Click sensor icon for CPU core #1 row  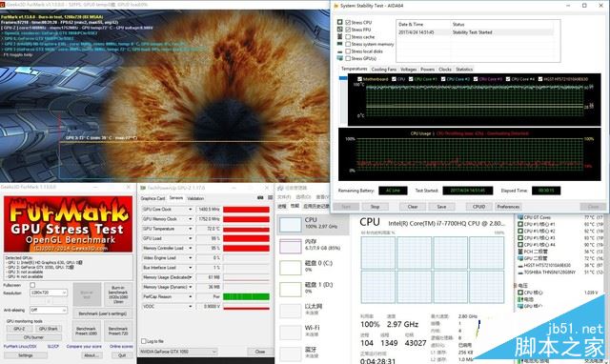520,224
